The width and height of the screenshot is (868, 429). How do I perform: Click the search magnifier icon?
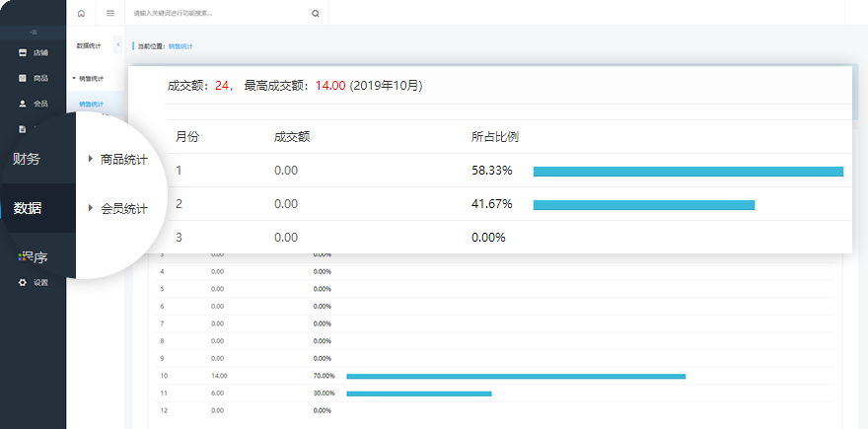315,14
